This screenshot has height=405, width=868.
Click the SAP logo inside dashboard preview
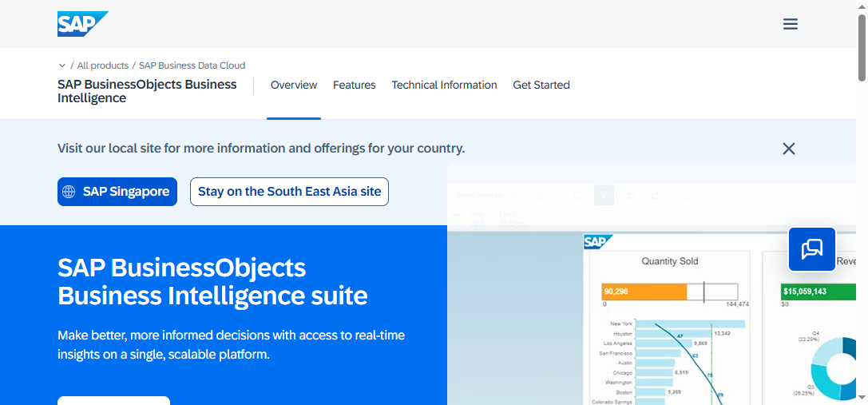(597, 243)
